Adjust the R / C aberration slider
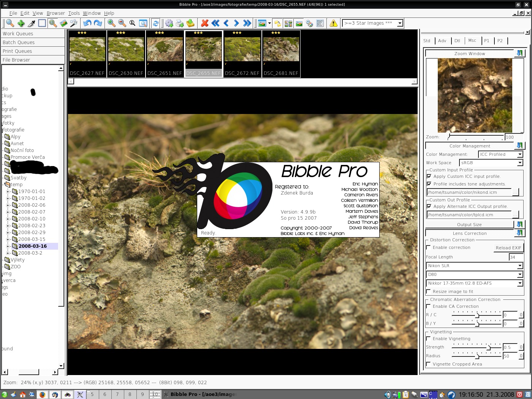Image resolution: width=532 pixels, height=399 pixels. (477, 315)
